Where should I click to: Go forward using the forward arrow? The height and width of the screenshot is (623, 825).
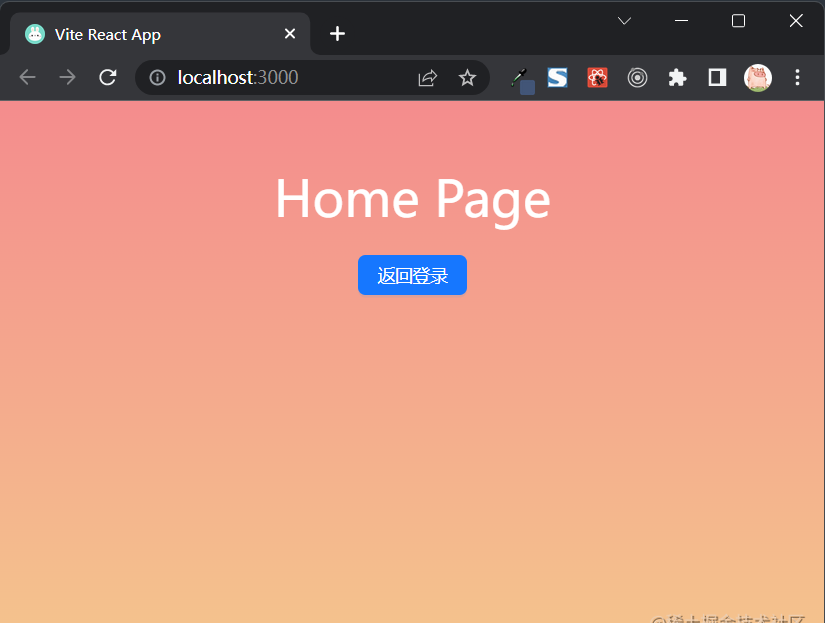(67, 77)
